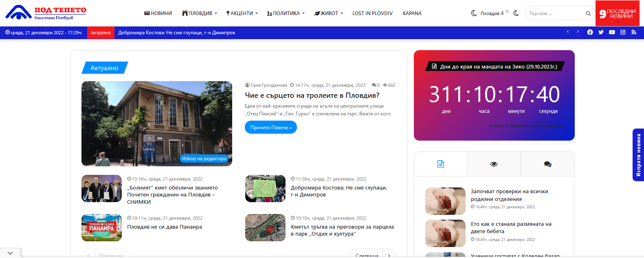Screen dimensions: 644x258
Task: Click the Панаира article thumbnail
Action: click(x=101, y=227)
